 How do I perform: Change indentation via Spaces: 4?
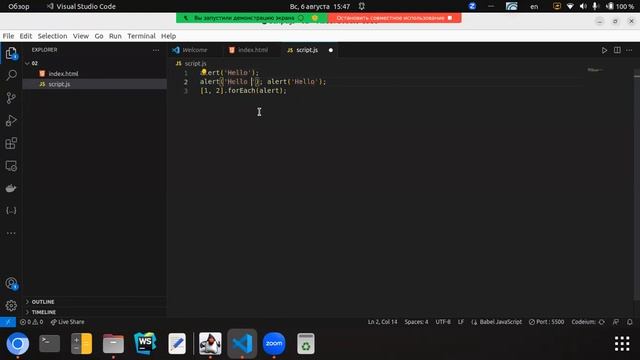pyautogui.click(x=416, y=322)
